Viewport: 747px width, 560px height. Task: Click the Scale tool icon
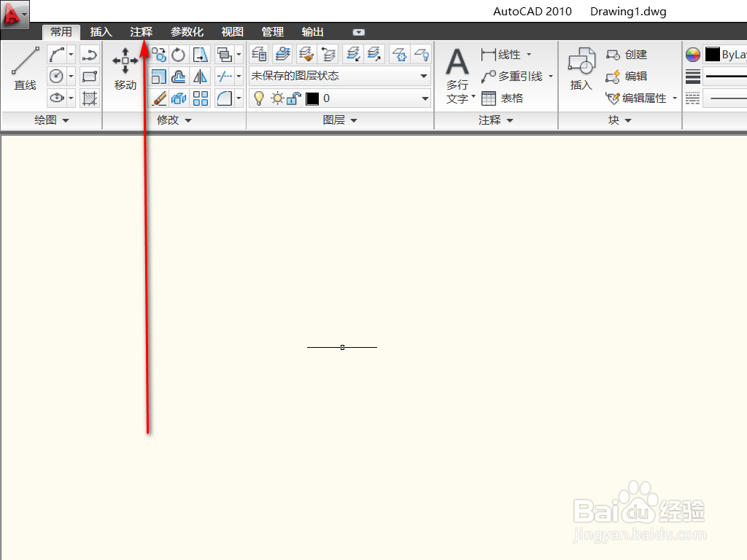click(158, 76)
